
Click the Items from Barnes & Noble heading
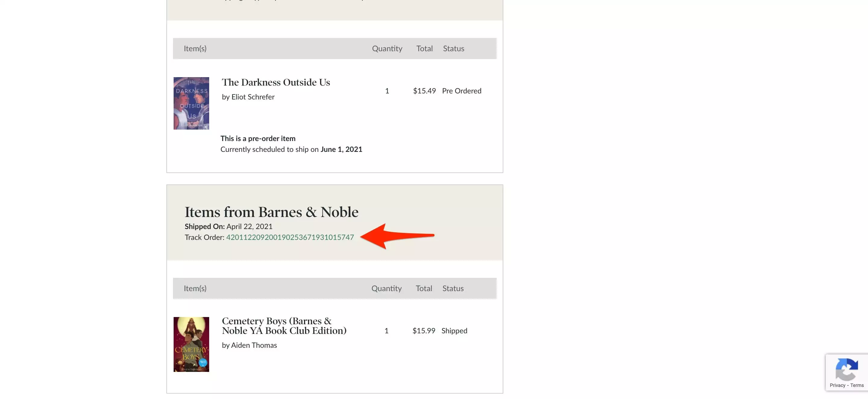(x=271, y=212)
